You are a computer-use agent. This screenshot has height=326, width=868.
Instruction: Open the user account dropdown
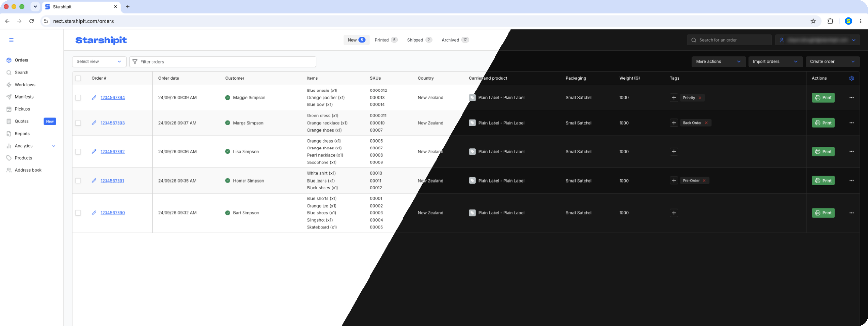pyautogui.click(x=817, y=40)
